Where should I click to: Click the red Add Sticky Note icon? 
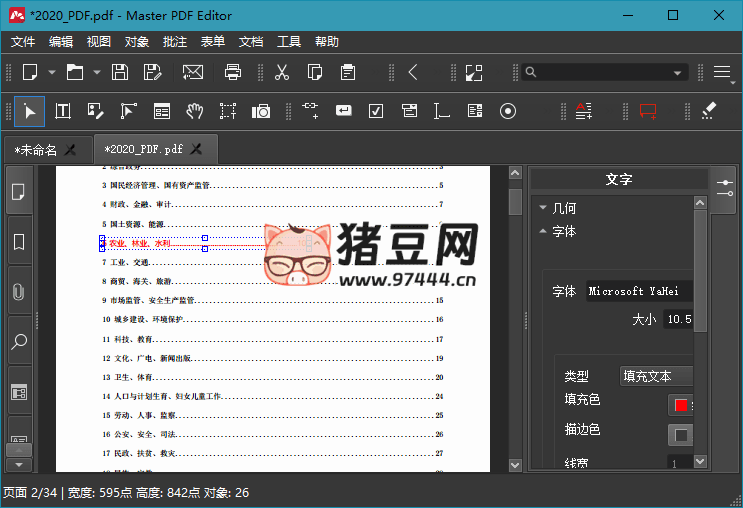tap(648, 111)
